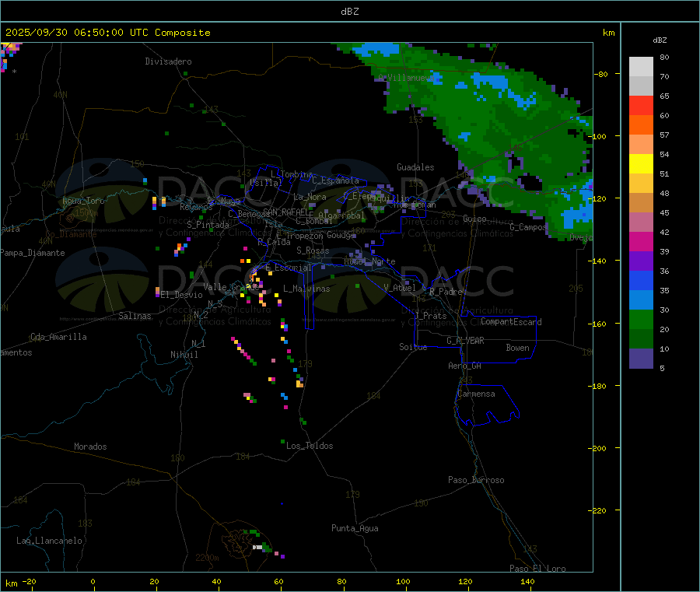The image size is (700, 592).
Task: Select the 'Paso_Barroso' place label
Action: (476, 481)
